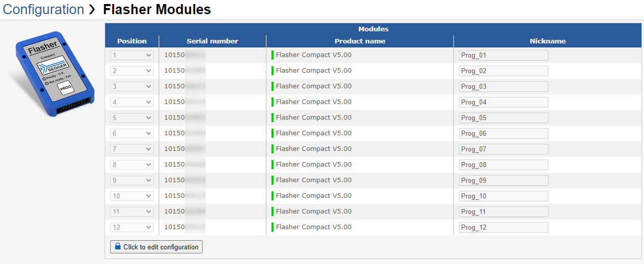
Task: Click the Nickname column header
Action: (x=547, y=41)
